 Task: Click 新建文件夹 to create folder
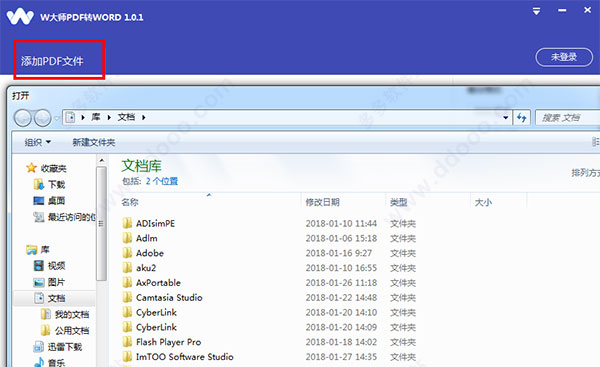coord(94,142)
